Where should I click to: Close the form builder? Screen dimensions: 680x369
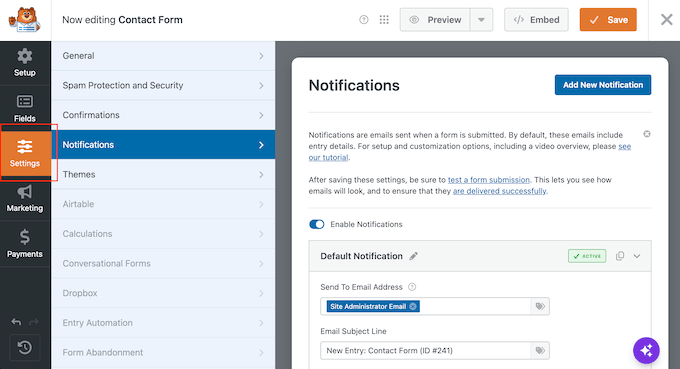pyautogui.click(x=666, y=20)
